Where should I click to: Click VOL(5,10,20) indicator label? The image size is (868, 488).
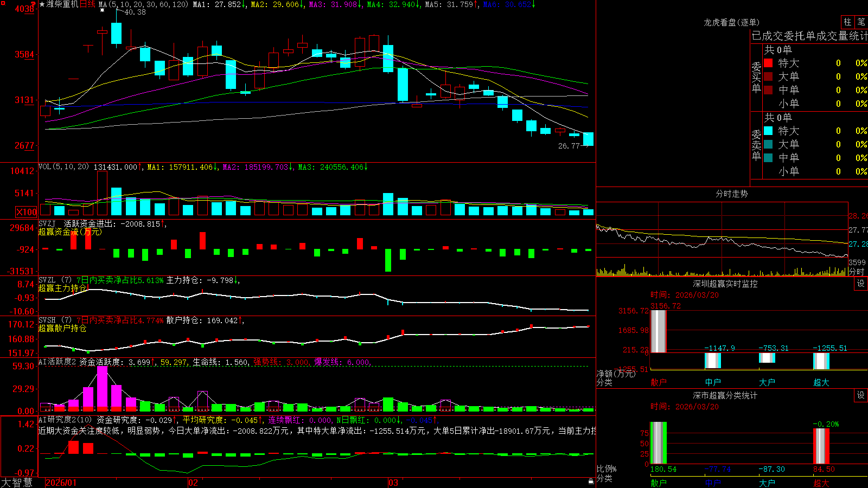(63, 166)
